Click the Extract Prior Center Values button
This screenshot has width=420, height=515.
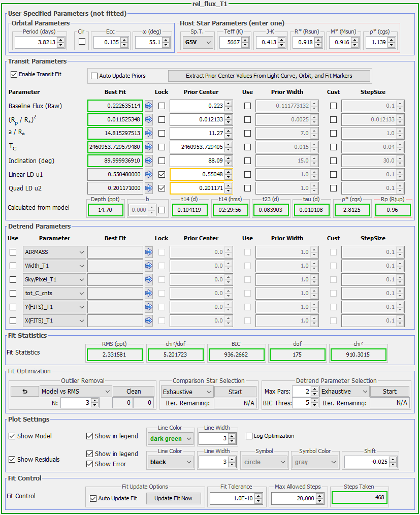tap(269, 76)
